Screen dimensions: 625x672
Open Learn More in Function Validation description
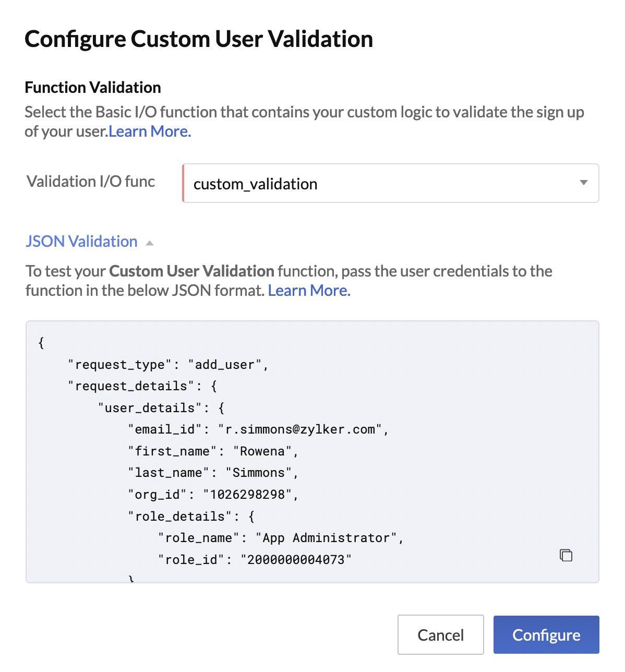149,131
